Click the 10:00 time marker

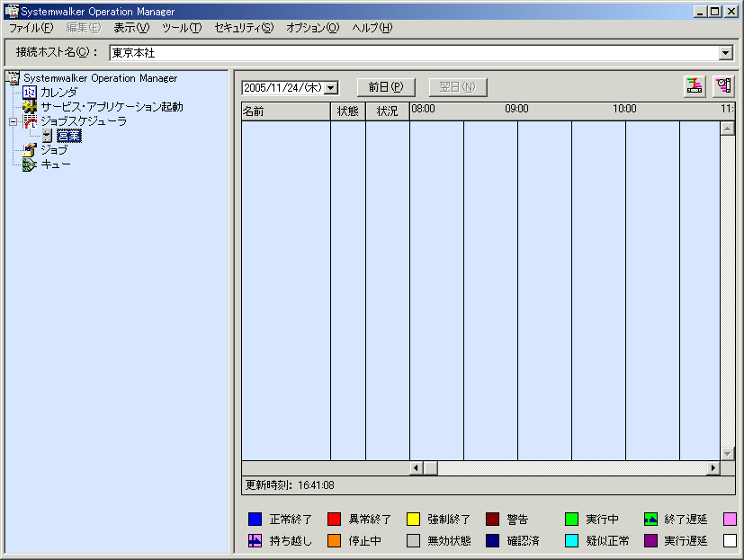pyautogui.click(x=624, y=109)
